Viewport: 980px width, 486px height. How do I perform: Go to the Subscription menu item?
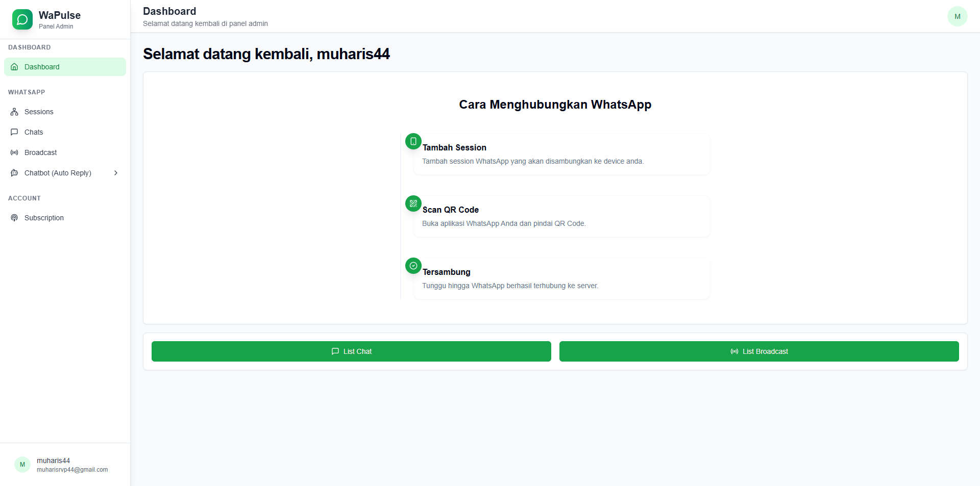pyautogui.click(x=44, y=218)
